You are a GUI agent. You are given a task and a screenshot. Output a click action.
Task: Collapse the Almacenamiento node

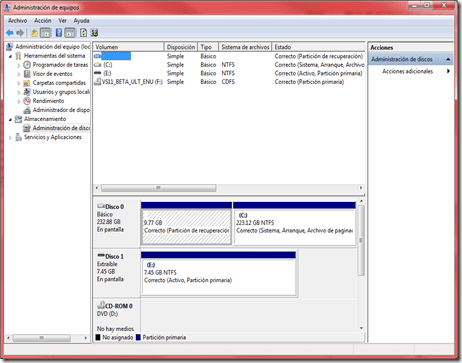[x=10, y=119]
